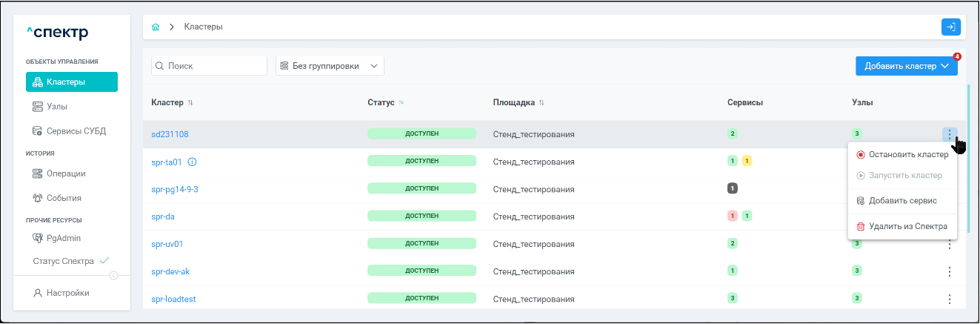Open Настройки at the sidebar bottom
This screenshot has height=324, width=980.
[67, 293]
